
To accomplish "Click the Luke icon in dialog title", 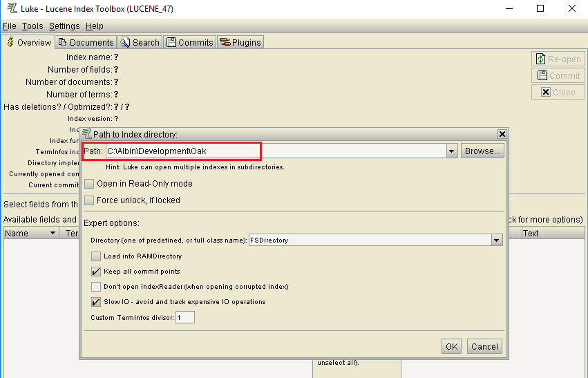I will coord(86,134).
